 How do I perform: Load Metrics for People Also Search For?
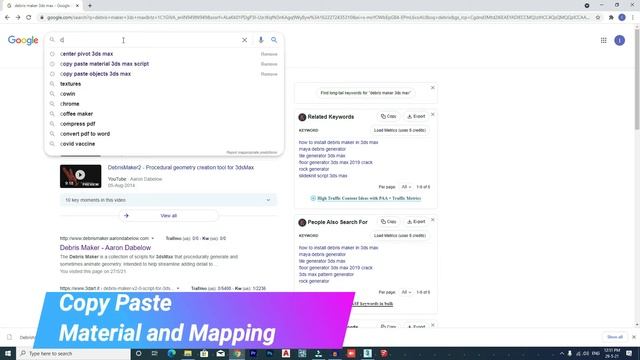point(400,236)
